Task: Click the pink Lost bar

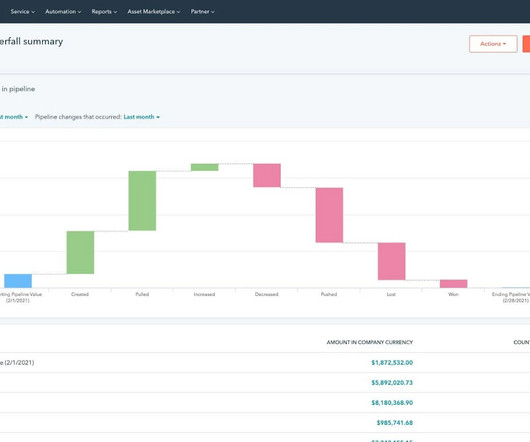Action: coord(391,261)
